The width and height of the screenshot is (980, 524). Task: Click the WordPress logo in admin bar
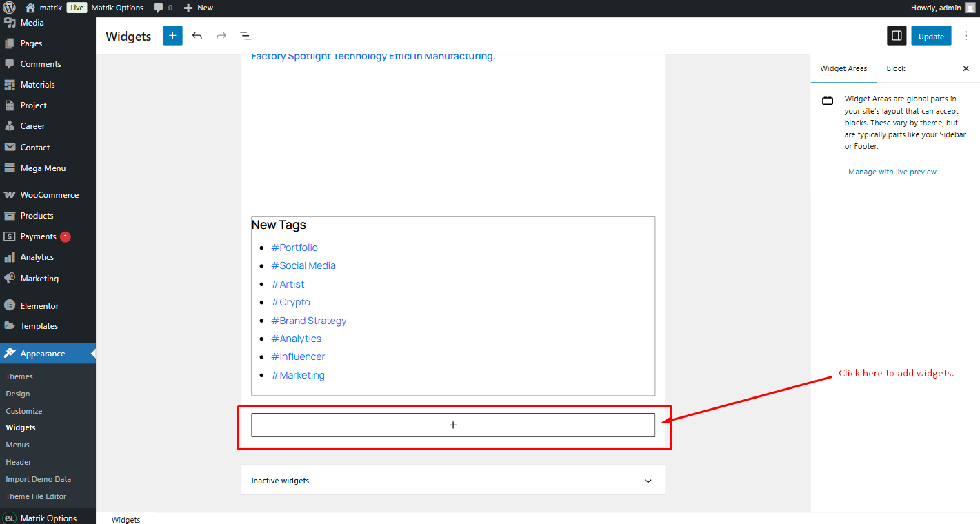pyautogui.click(x=10, y=8)
